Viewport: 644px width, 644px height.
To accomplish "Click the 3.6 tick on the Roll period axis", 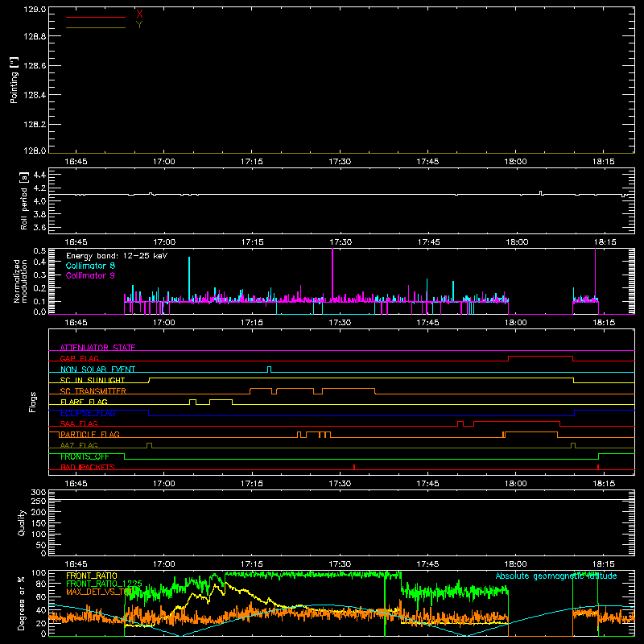I will (x=39, y=228).
